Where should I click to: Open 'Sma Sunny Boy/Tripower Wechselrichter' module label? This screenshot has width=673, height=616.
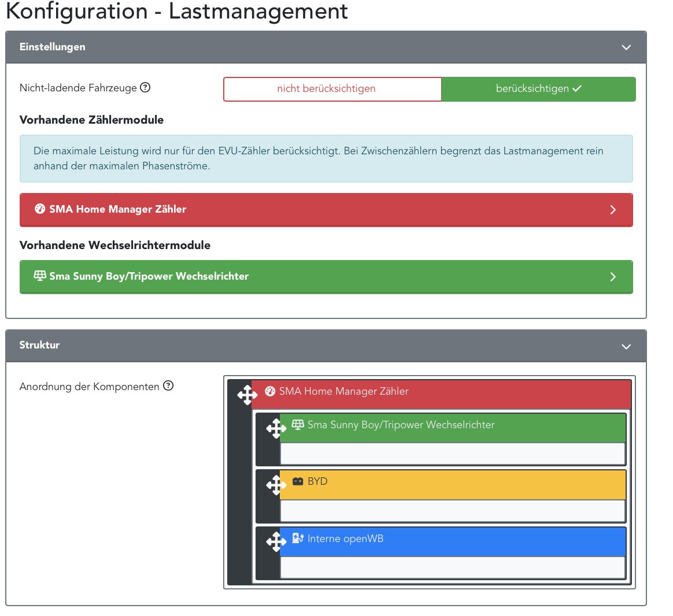(x=149, y=276)
